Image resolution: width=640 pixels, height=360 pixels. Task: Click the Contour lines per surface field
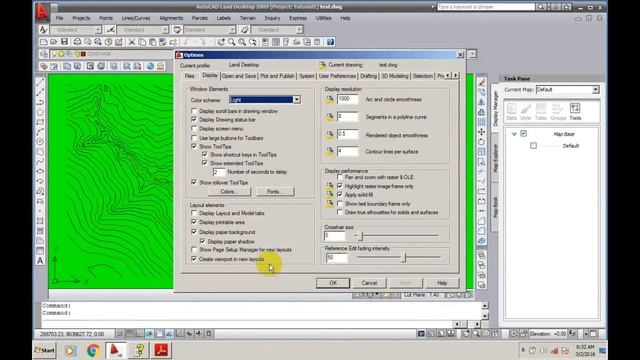pos(347,151)
